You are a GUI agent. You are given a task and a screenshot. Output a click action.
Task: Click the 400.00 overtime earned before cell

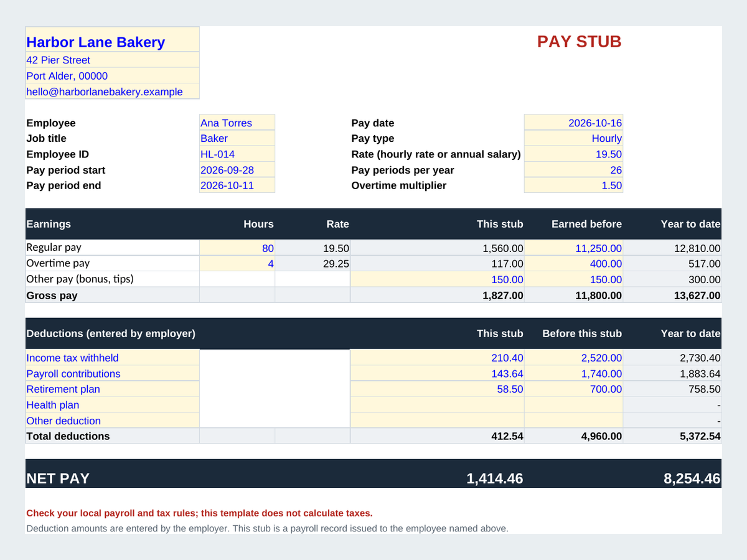[x=573, y=263]
